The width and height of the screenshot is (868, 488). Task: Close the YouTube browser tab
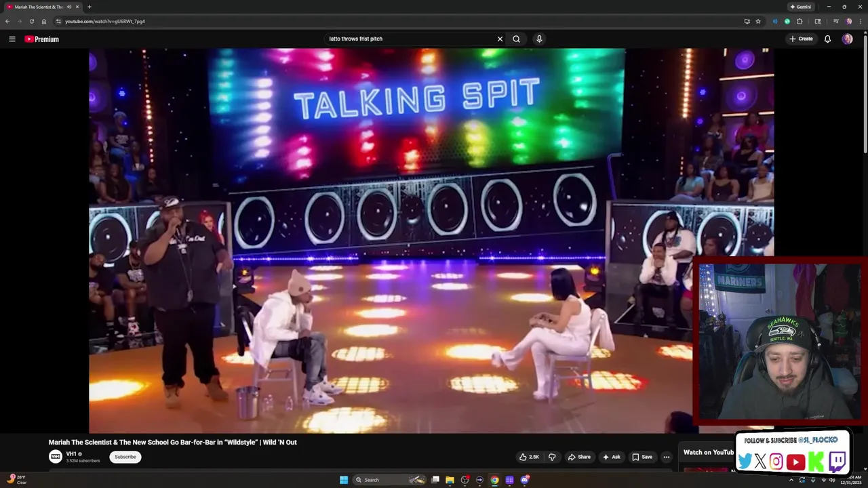(x=77, y=7)
